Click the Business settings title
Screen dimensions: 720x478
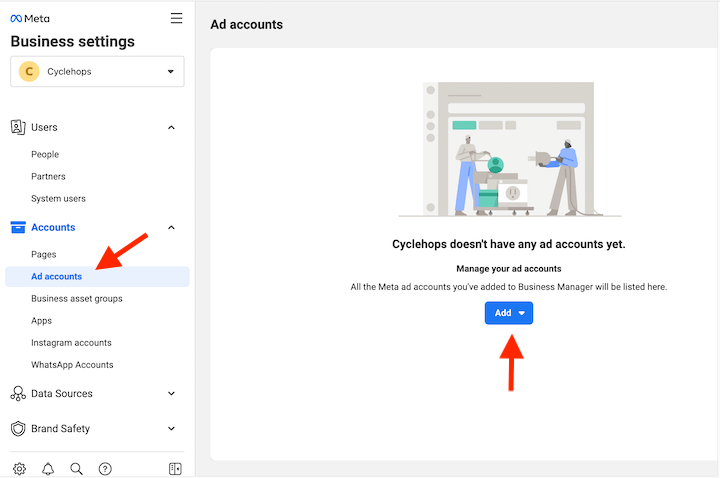click(x=73, y=41)
